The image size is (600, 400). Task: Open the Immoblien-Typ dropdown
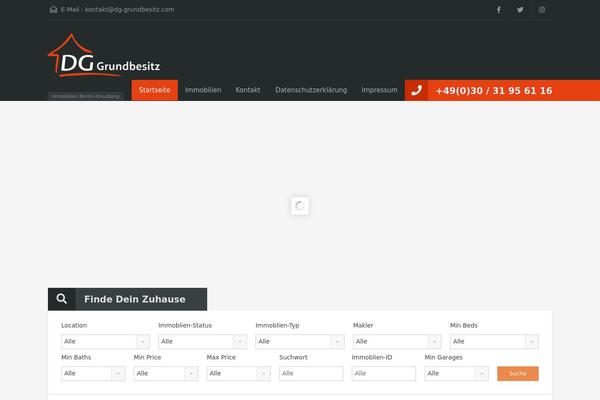pyautogui.click(x=300, y=341)
